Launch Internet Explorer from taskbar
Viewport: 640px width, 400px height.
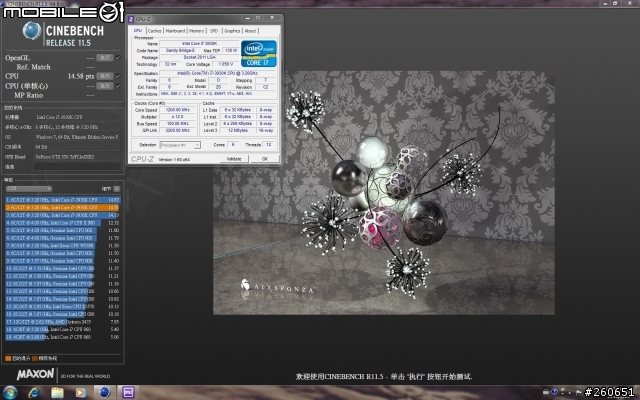pyautogui.click(x=33, y=393)
